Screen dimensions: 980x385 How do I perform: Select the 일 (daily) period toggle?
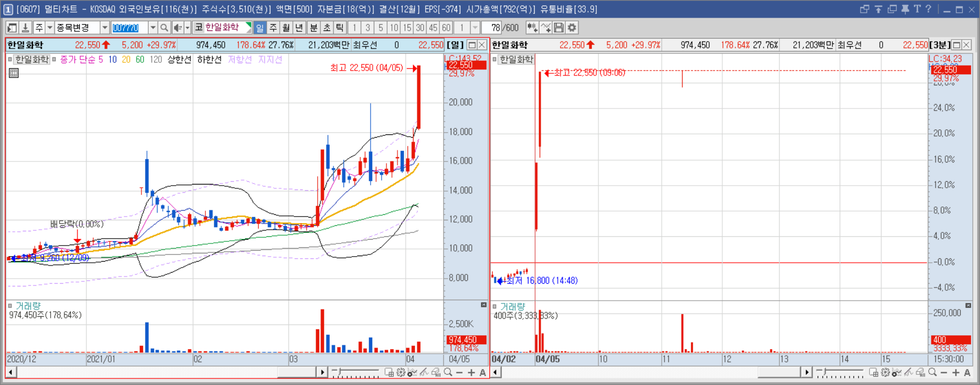[x=259, y=28]
